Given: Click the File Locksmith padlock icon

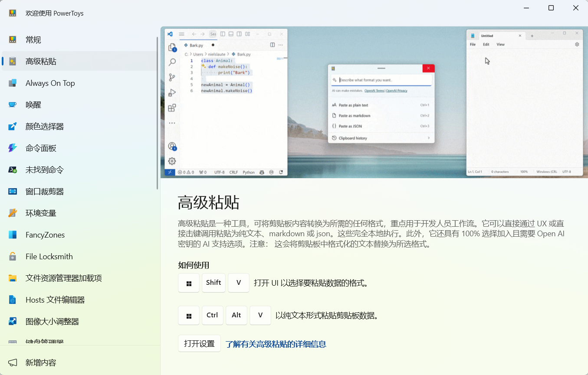Looking at the screenshot, I should 13,257.
